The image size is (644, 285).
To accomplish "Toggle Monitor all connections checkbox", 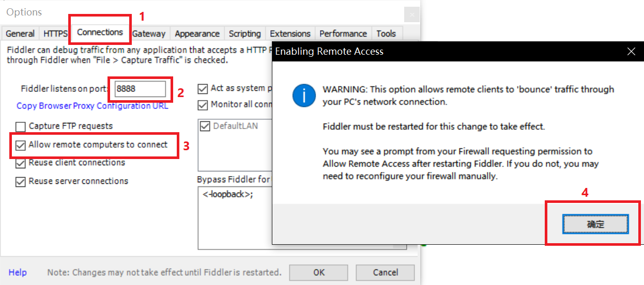I will [203, 105].
